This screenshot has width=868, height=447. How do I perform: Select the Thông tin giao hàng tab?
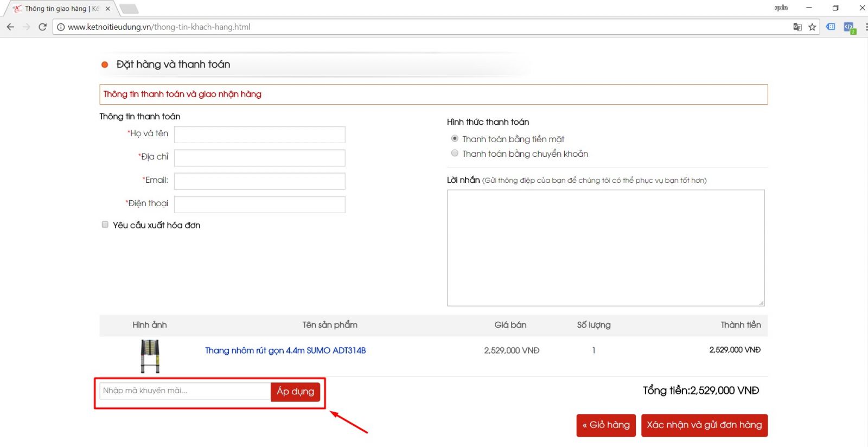60,9
